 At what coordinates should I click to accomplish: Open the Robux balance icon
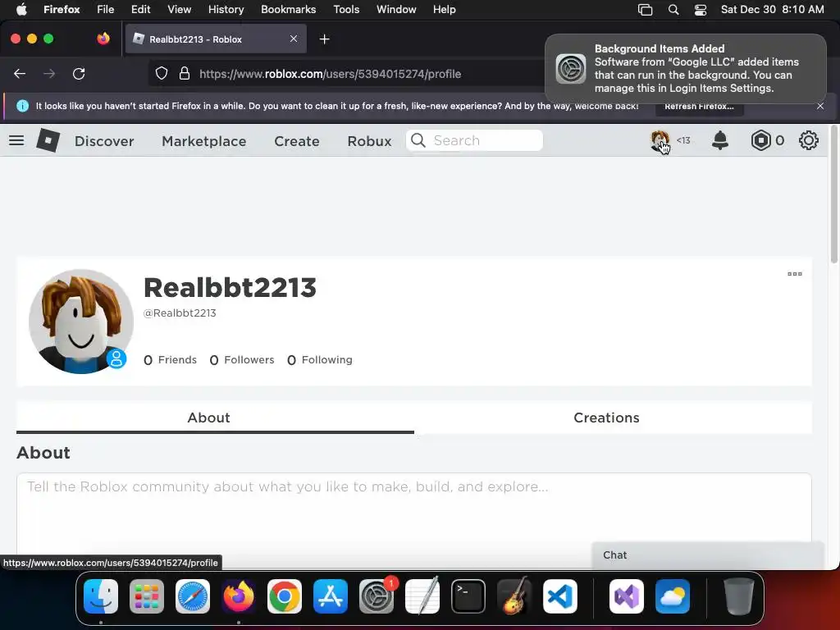pyautogui.click(x=760, y=140)
